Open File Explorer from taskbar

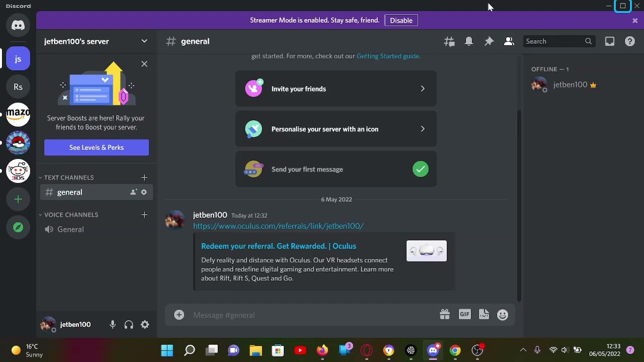[256, 350]
